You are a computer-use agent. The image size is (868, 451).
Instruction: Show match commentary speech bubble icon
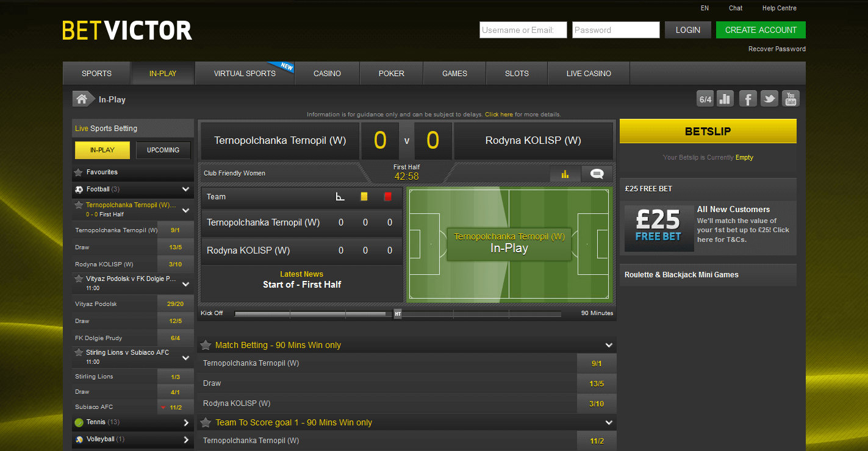click(x=597, y=174)
